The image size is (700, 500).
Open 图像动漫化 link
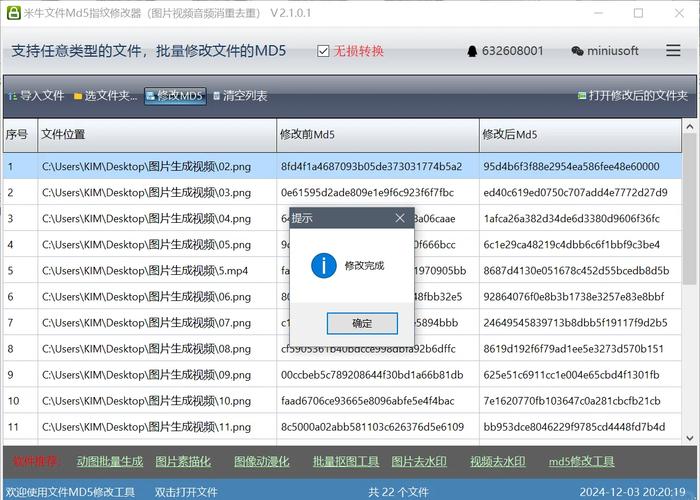click(262, 461)
